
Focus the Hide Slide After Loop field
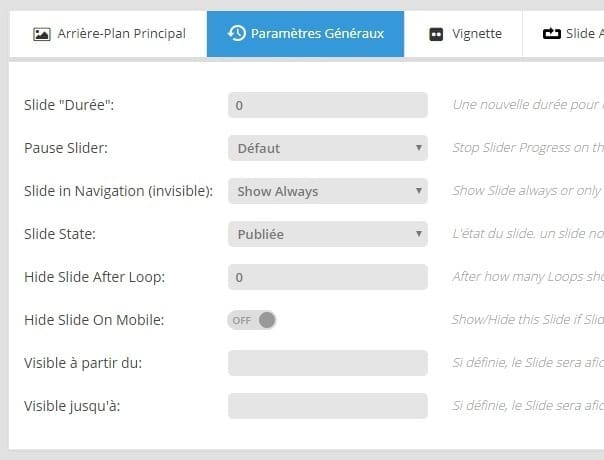pos(328,277)
